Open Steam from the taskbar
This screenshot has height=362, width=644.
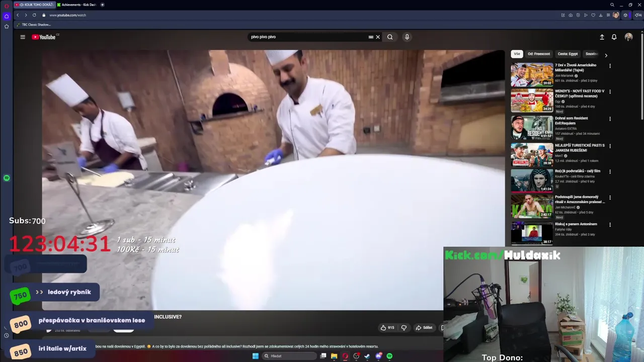(367, 356)
